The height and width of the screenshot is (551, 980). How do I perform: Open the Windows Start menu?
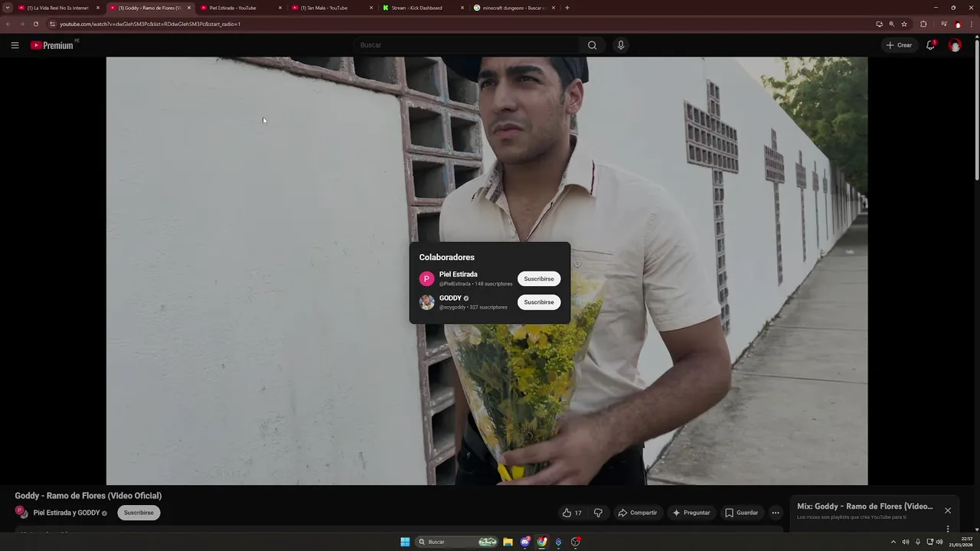[x=405, y=542]
